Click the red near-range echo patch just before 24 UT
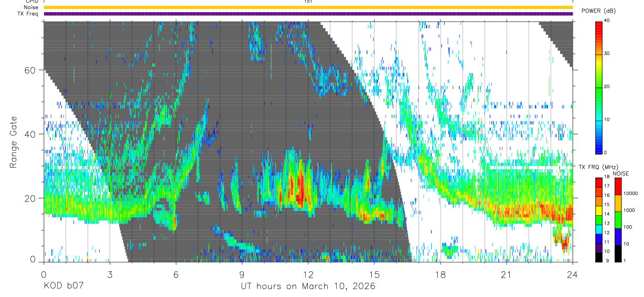Viewport: 644px width, 297px height. (x=564, y=244)
